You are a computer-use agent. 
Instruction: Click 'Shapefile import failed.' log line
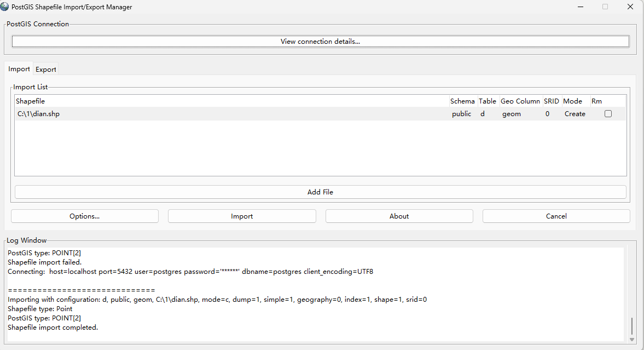click(x=45, y=262)
